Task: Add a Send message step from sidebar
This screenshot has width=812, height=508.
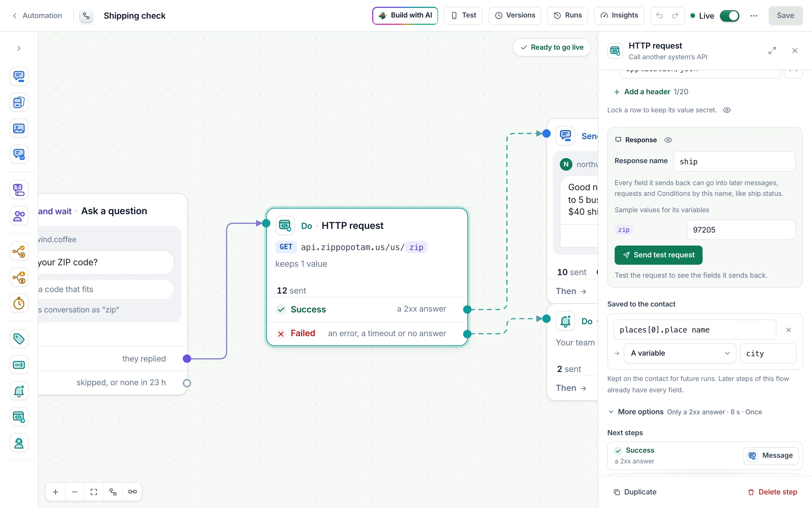Action: pos(19,76)
